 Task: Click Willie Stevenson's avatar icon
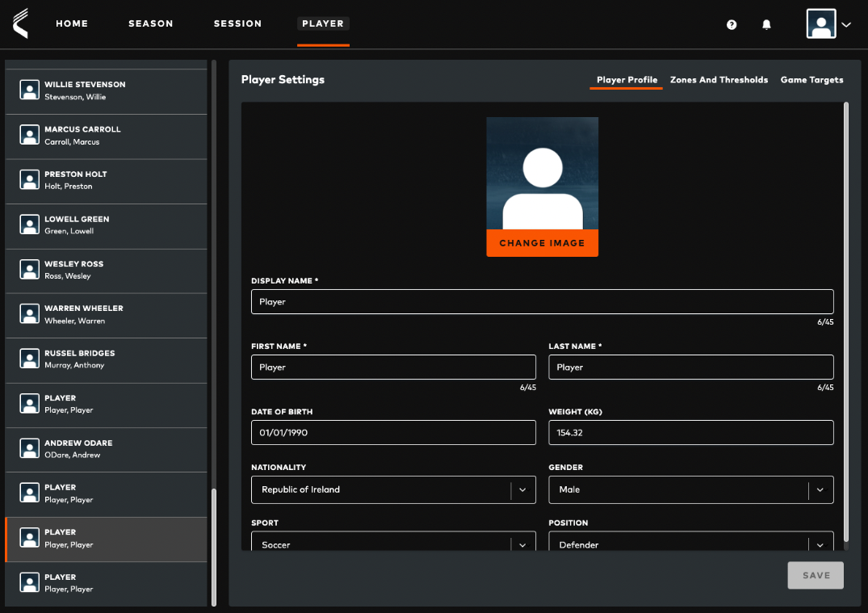[x=30, y=89]
